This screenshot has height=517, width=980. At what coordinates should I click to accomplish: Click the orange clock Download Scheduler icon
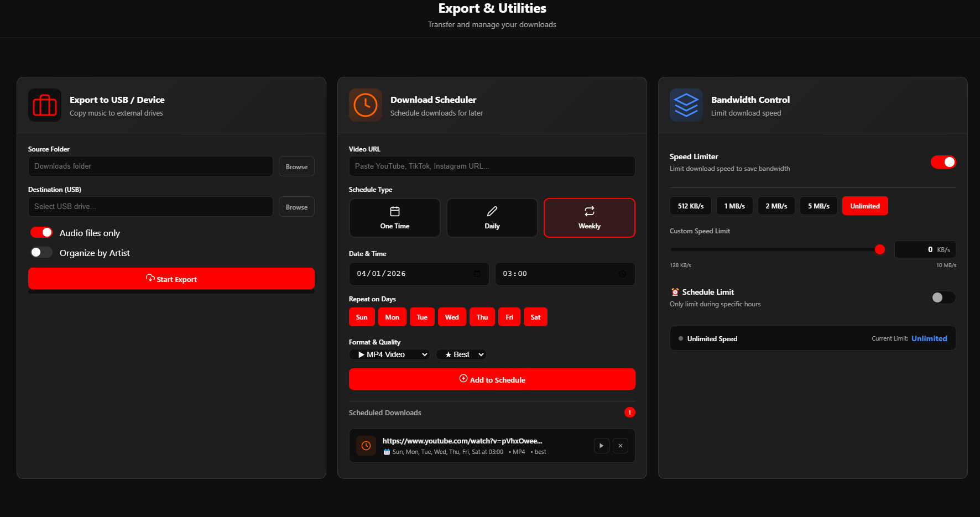pos(365,105)
